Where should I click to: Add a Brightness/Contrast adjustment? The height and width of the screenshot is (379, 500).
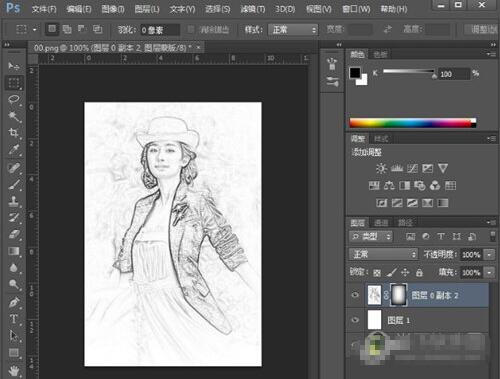tap(381, 168)
